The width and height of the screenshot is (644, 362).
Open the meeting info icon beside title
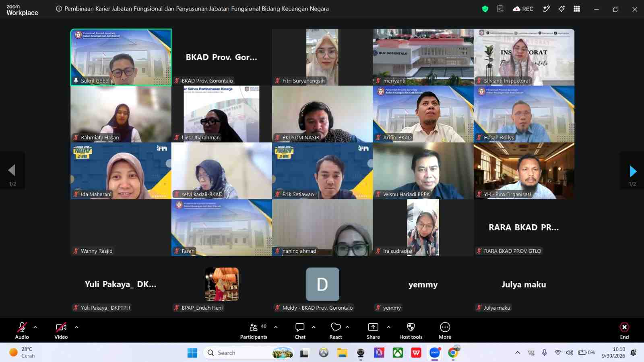(59, 9)
